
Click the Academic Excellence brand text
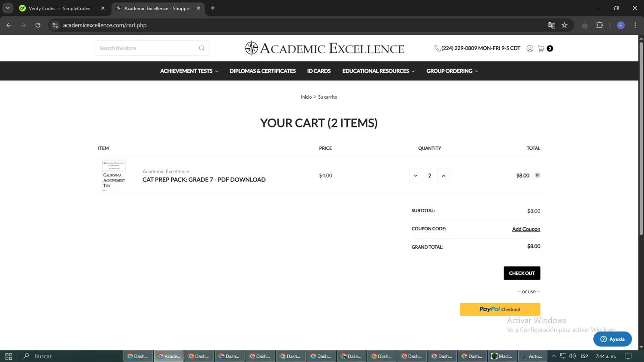tap(166, 171)
